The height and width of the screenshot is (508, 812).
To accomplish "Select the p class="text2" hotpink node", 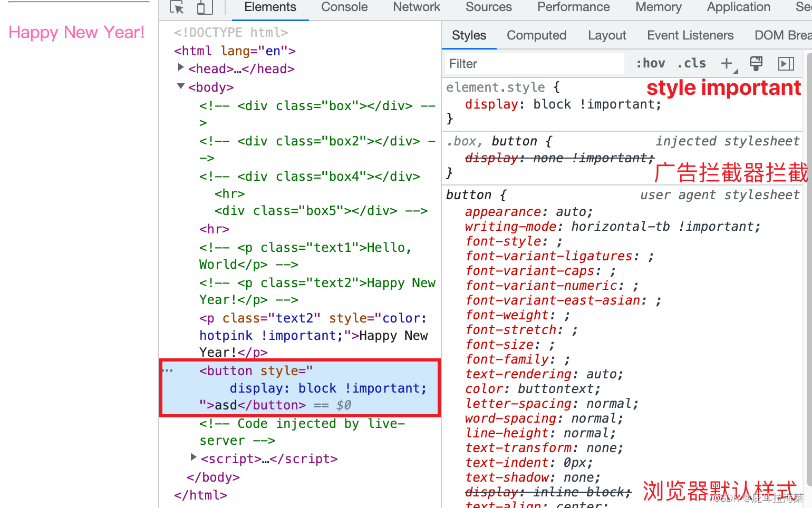I will (313, 335).
